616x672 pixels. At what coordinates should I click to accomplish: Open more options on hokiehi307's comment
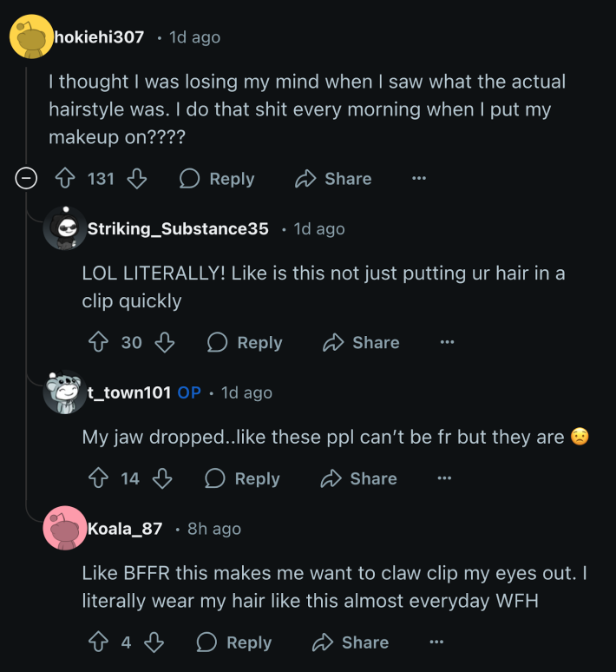419,179
